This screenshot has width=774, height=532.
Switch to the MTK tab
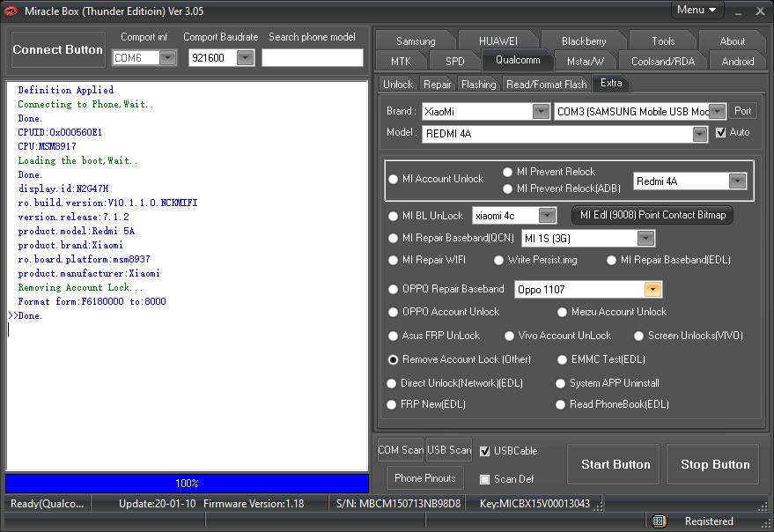click(x=401, y=62)
